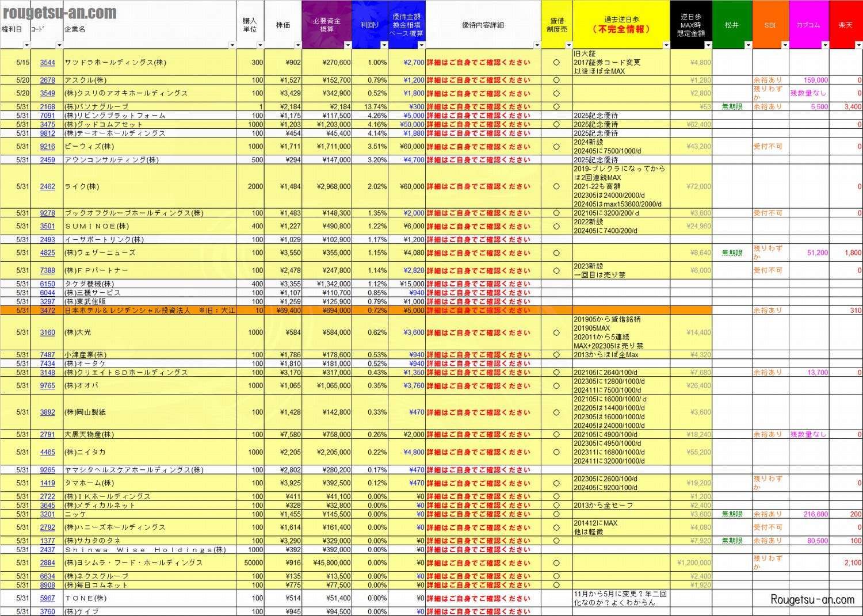Open the 優待金額換金相場 column filter dropdown
The image size is (863, 616).
(421, 45)
